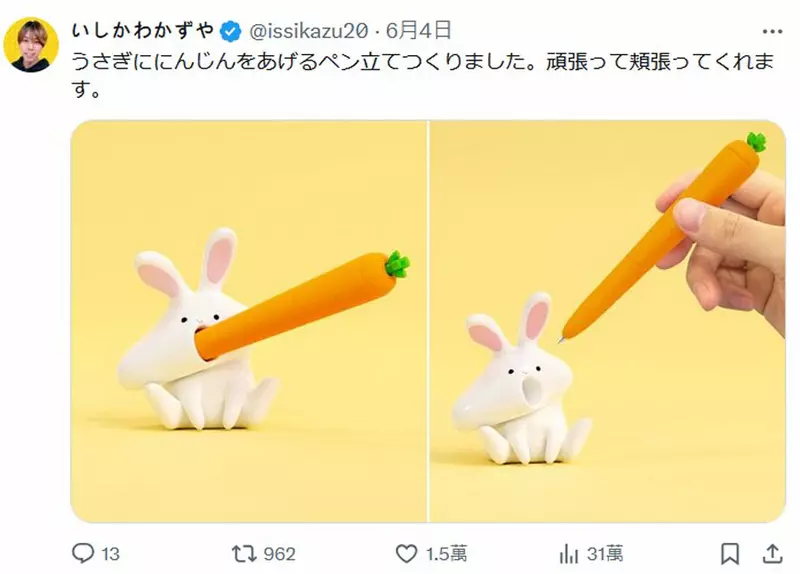
Task: Click the reply count 13
Action: click(x=110, y=554)
